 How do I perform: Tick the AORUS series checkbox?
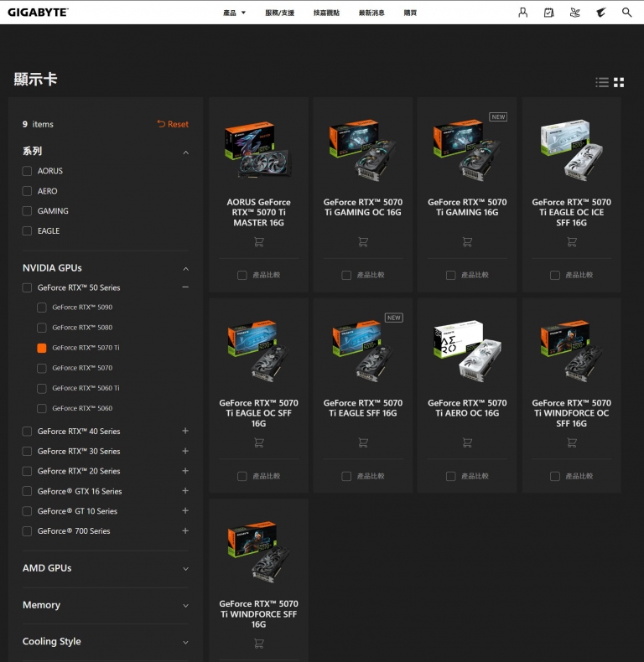(27, 171)
